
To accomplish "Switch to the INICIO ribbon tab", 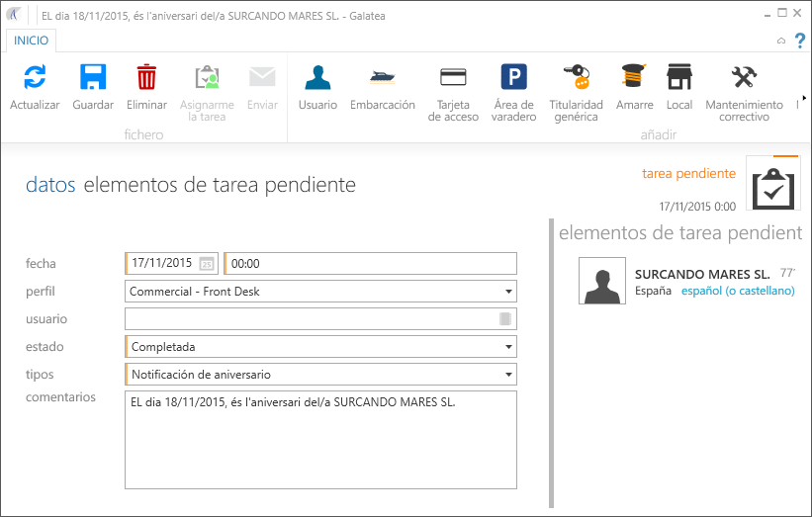I will (31, 41).
